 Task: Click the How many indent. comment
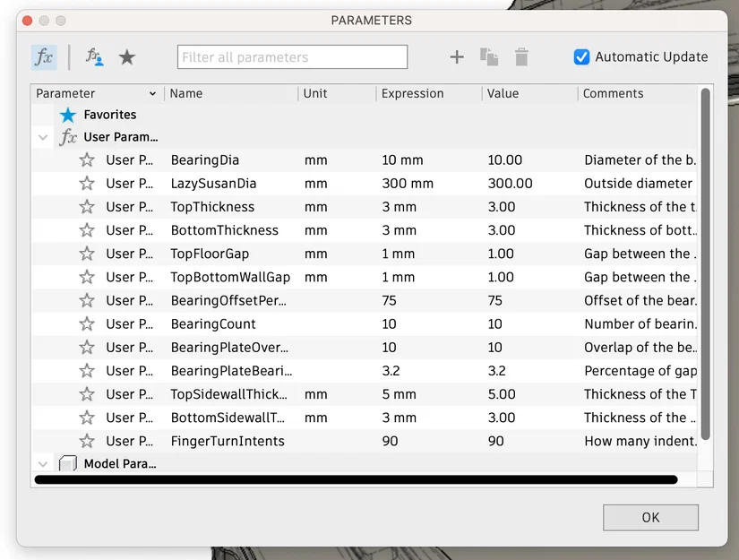640,441
